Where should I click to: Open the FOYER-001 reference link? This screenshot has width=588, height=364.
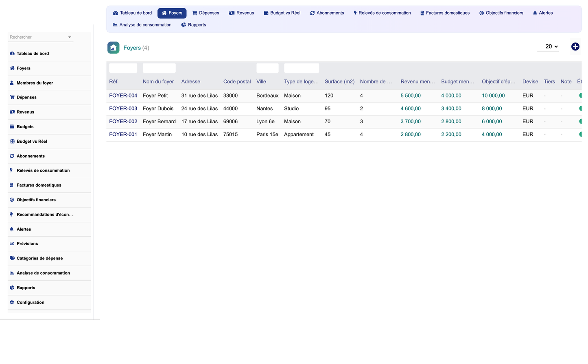(x=123, y=135)
